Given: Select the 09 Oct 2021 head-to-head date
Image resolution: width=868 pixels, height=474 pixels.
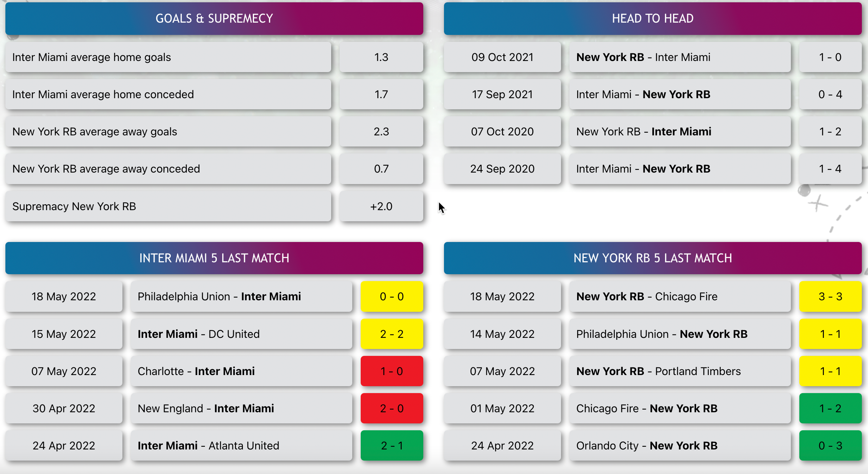Looking at the screenshot, I should (x=502, y=57).
